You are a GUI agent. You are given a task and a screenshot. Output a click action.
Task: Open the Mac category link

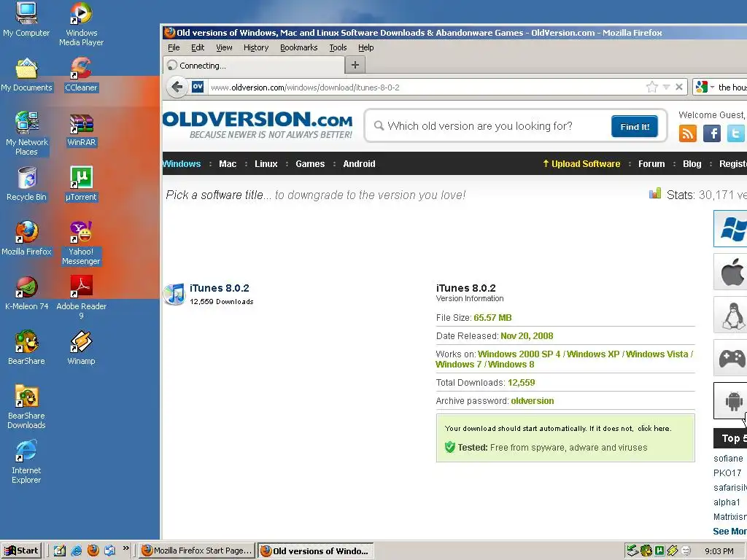pos(228,164)
